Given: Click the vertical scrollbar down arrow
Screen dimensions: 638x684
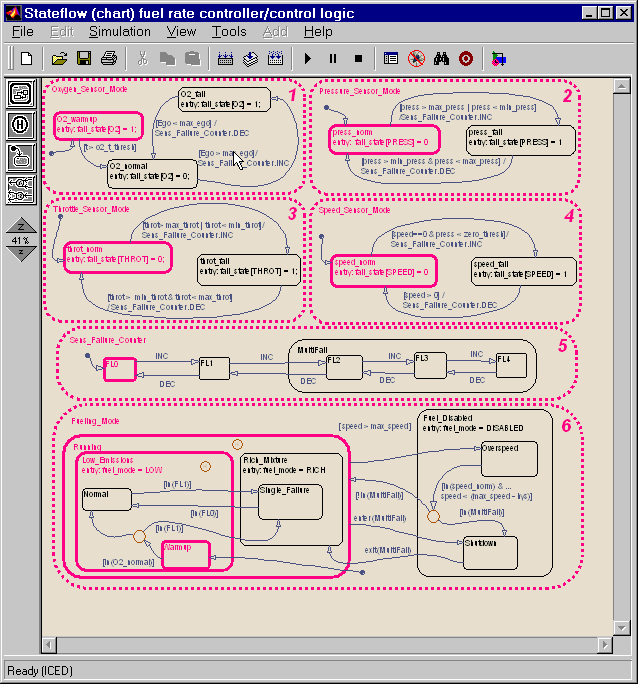Looking at the screenshot, I should 621,628.
